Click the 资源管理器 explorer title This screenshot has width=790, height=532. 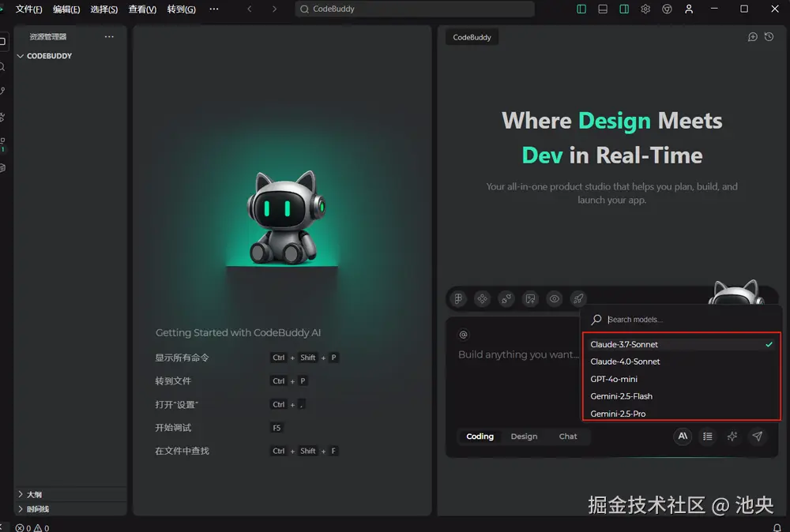(x=48, y=37)
